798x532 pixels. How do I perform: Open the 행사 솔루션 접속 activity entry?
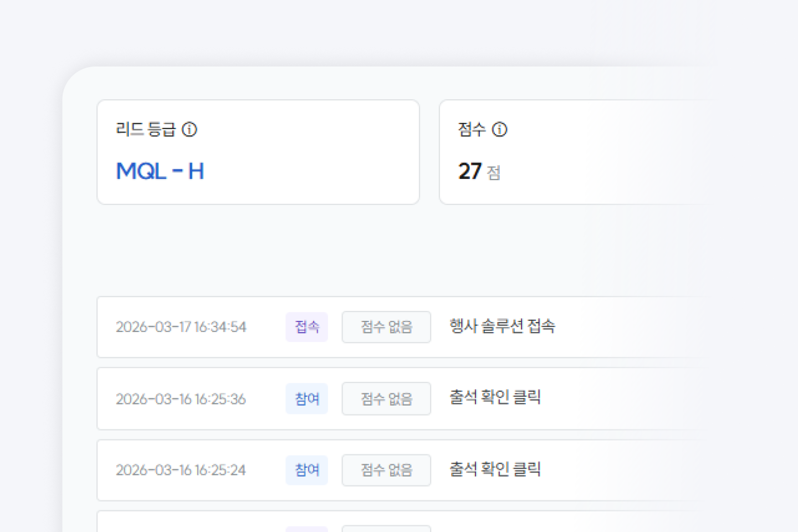[502, 327]
